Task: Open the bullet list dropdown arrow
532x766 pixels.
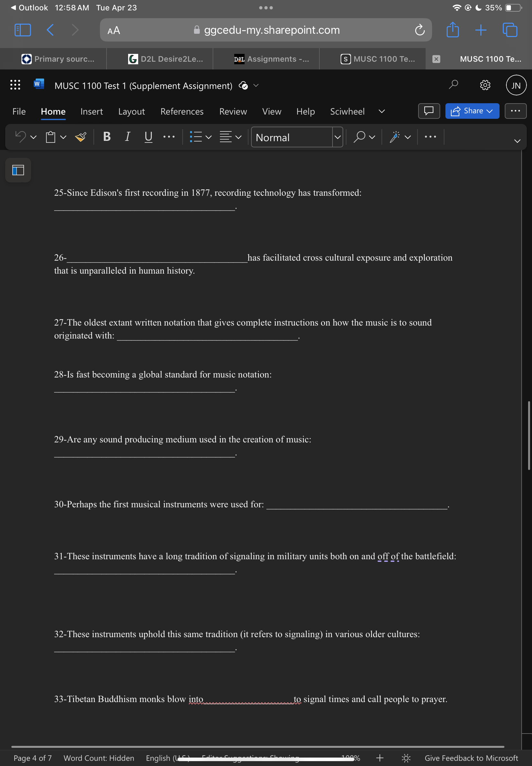Action: [x=209, y=137]
